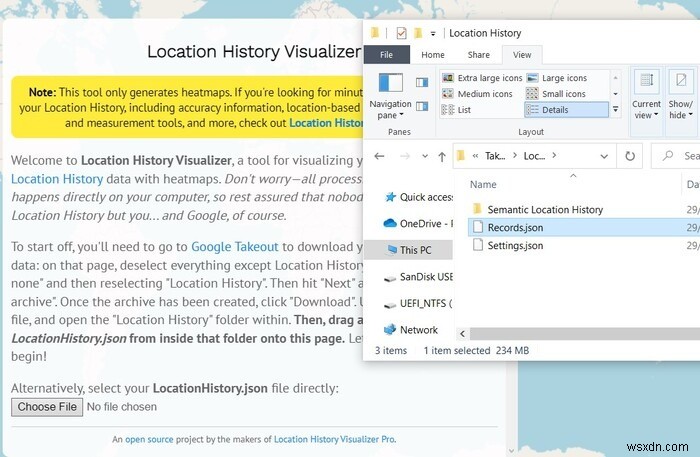The width and height of the screenshot is (700, 457).
Task: Open Location History link in yellow note
Action: coord(326,124)
